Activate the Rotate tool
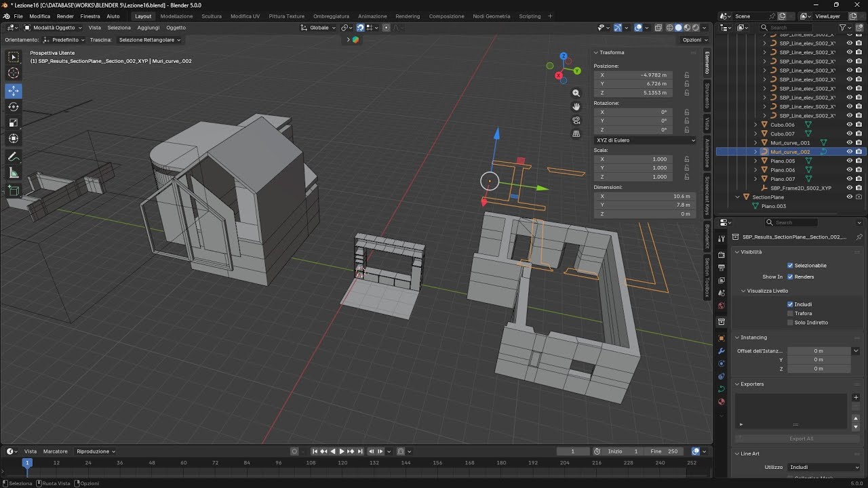This screenshot has width=868, height=488. point(14,107)
